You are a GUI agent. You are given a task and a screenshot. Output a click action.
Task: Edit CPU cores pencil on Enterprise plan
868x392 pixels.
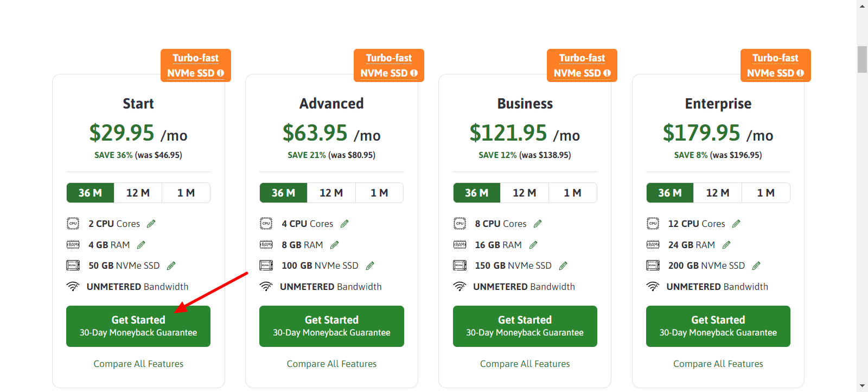click(x=736, y=224)
